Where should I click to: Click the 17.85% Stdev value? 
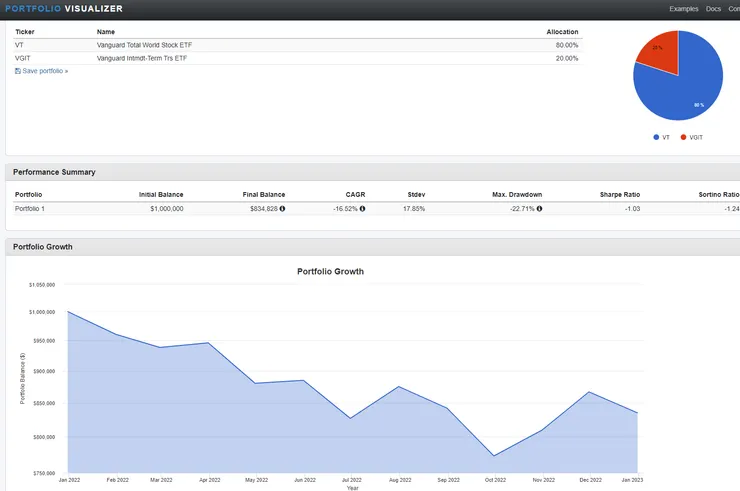click(x=414, y=208)
